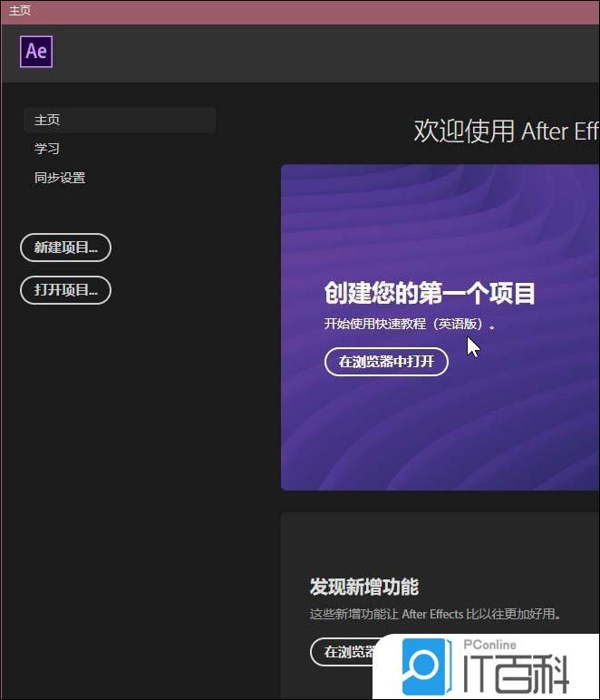This screenshot has width=600, height=700.
Task: Click the 主页 window title text
Action: [20, 10]
